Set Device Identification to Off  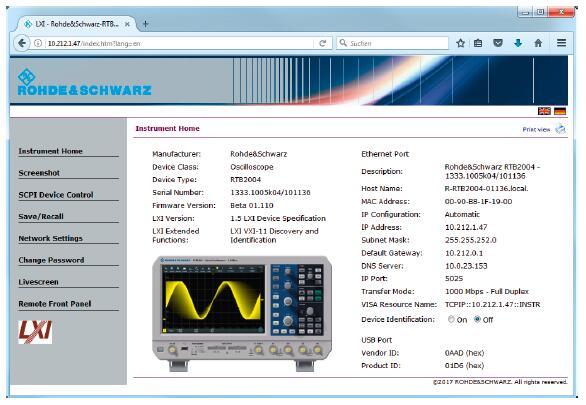(477, 319)
